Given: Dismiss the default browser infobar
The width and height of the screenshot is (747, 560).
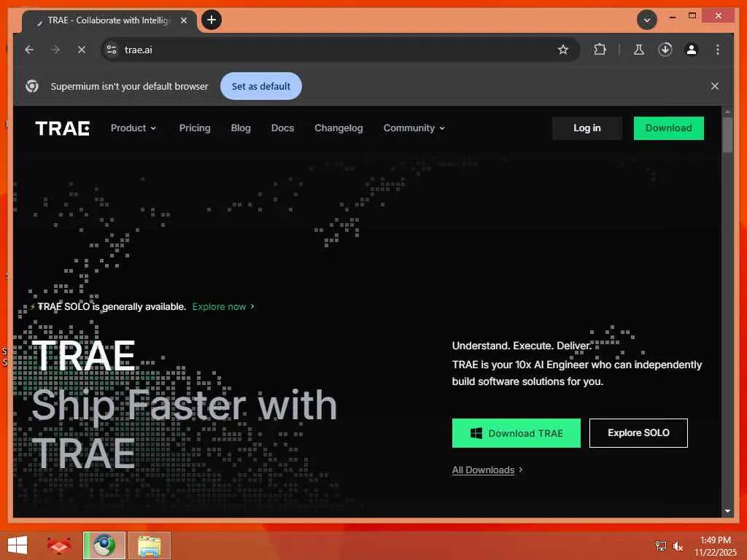Looking at the screenshot, I should tap(715, 86).
